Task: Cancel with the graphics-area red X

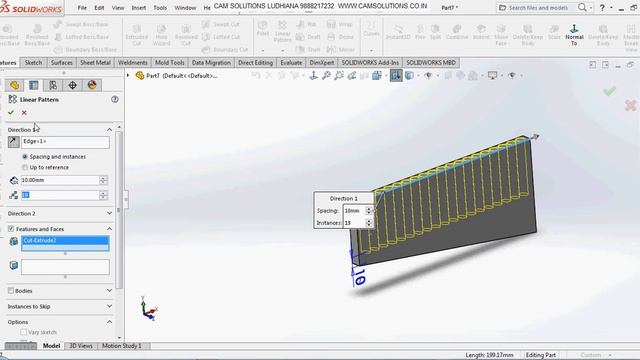Action: tap(631, 105)
